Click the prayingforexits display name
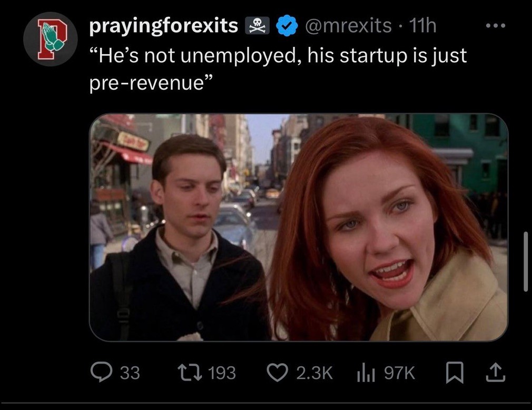Viewport: 532px width, 410px height. tap(163, 26)
